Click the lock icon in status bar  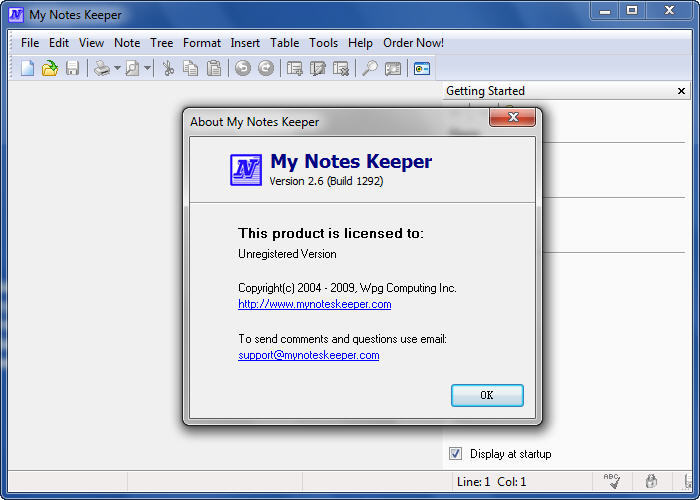click(x=651, y=481)
